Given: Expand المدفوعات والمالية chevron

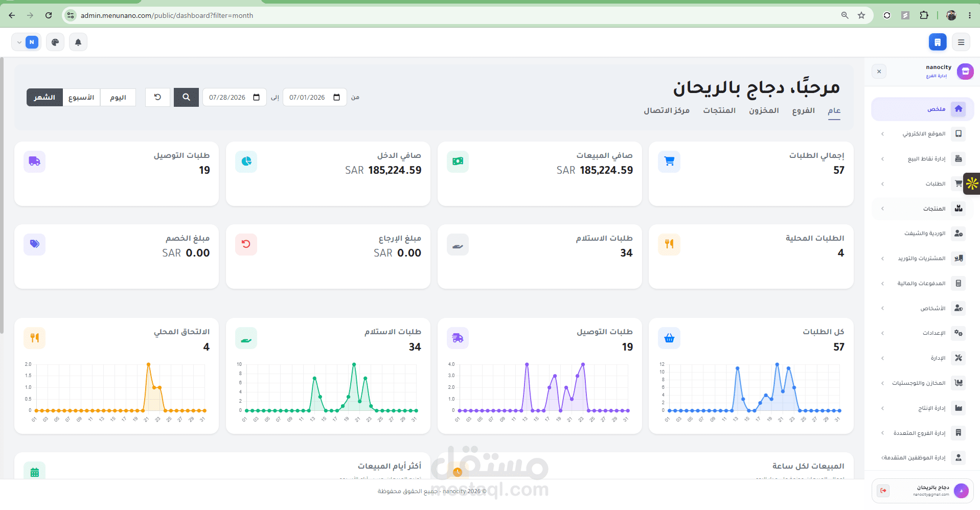Looking at the screenshot, I should (882, 283).
